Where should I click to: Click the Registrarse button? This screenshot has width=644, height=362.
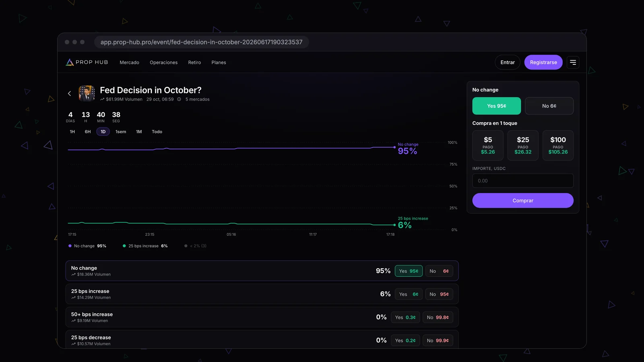(x=543, y=62)
